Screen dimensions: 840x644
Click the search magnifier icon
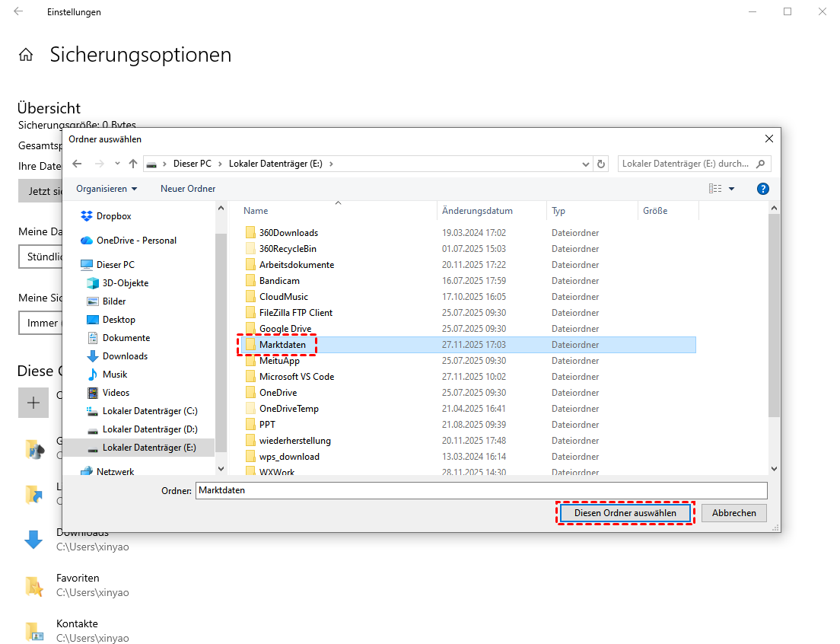point(761,164)
